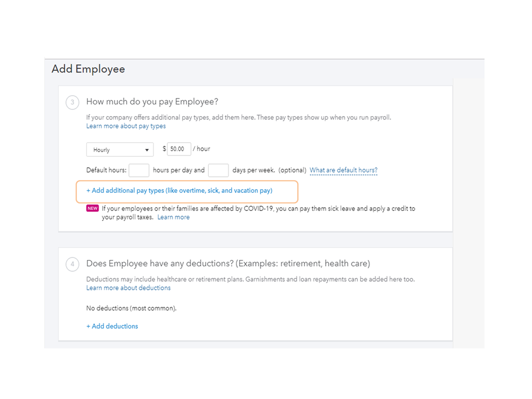Image resolution: width=532 pixels, height=399 pixels.
Task: Add additional pay types like overtime
Action: click(179, 191)
